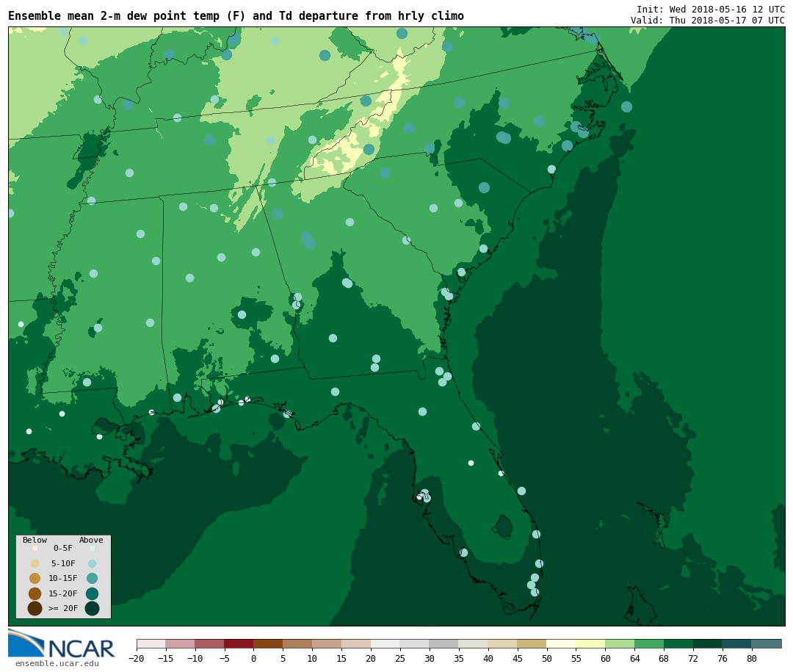This screenshot has width=793, height=672.
Task: Select the 60 to 64 light green swatch
Action: [620, 643]
